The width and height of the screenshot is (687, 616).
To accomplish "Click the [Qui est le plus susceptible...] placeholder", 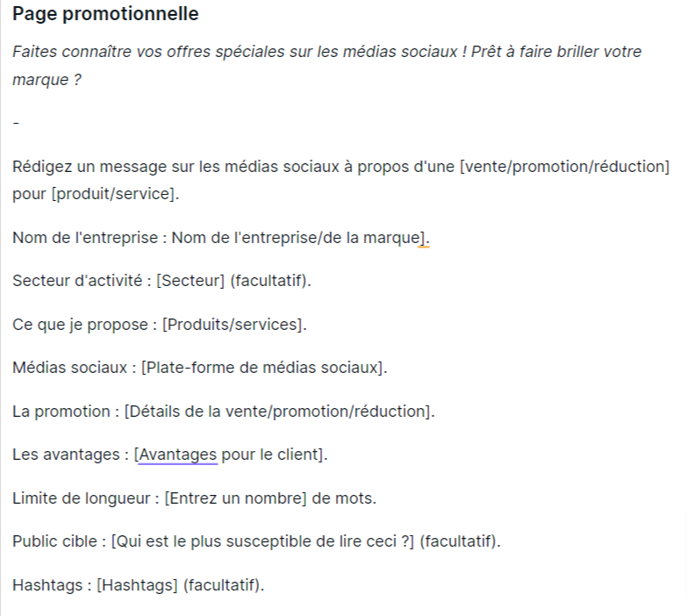I will [x=262, y=541].
